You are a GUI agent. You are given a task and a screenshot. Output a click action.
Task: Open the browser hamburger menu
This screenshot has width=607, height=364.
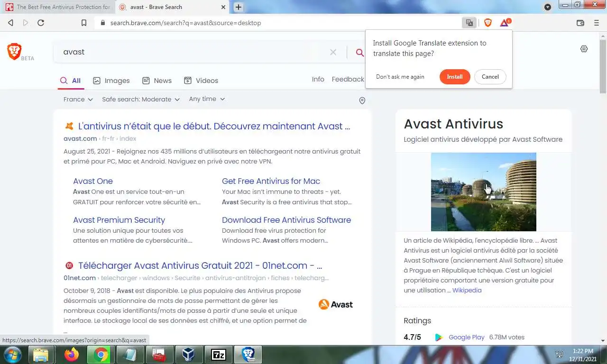597,23
